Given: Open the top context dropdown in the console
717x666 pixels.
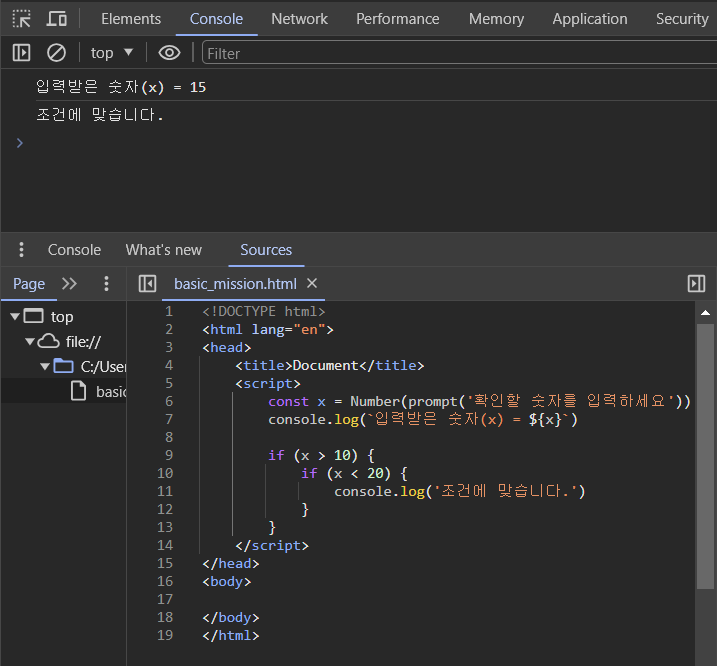Looking at the screenshot, I should tap(112, 53).
